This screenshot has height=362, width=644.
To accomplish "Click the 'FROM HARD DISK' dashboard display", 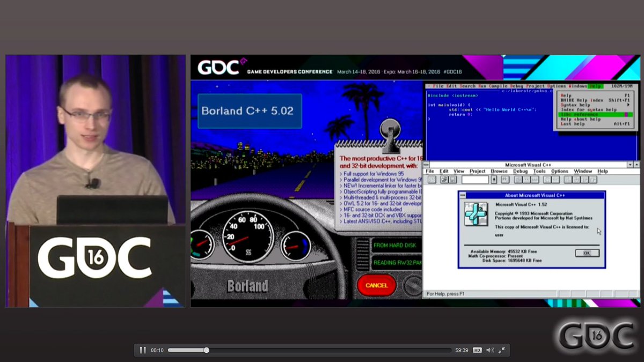I will click(395, 245).
